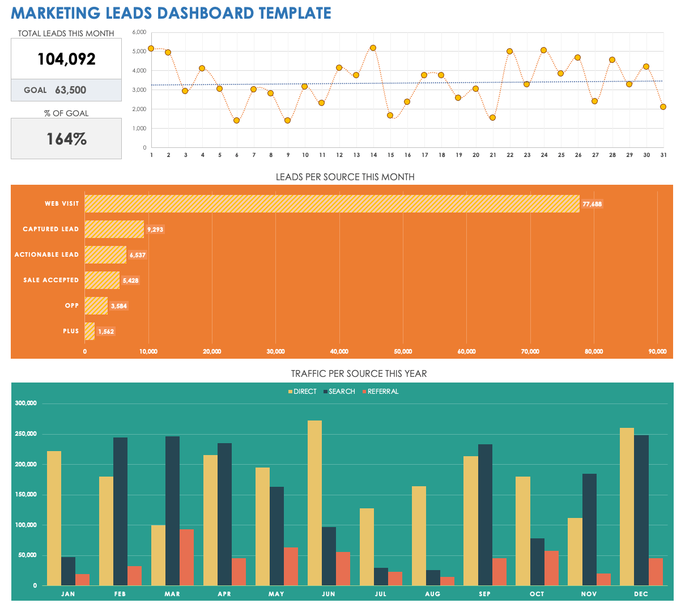The image size is (685, 616).
Task: Click the Traffic Per Source This Year title
Action: point(359,373)
